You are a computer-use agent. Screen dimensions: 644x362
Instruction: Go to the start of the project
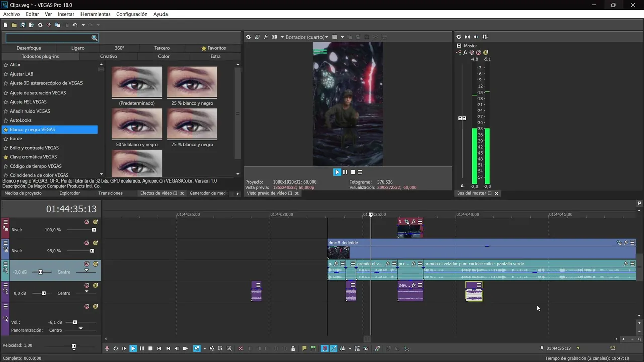[x=159, y=348]
